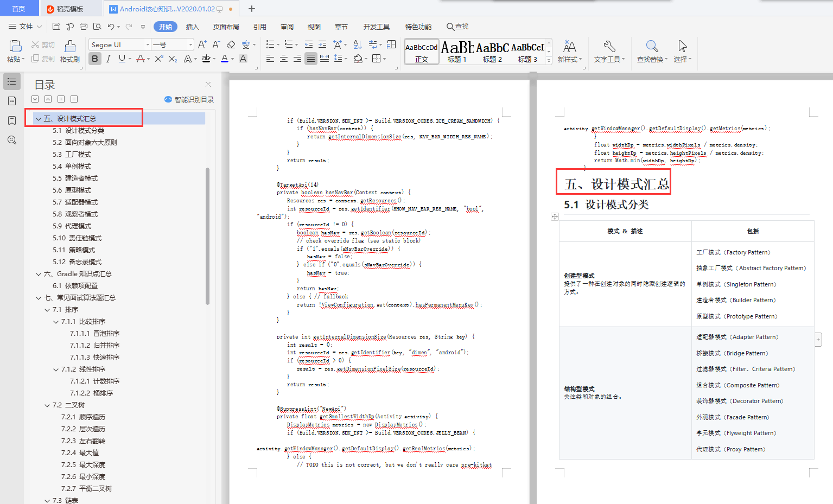The image size is (833, 504).
Task: Collapse the 六、Gradle 知识点汇总 node
Action: tap(39, 274)
